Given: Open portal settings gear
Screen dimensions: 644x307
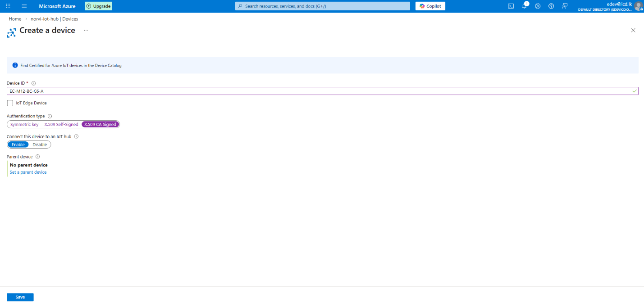Looking at the screenshot, I should coord(538,6).
